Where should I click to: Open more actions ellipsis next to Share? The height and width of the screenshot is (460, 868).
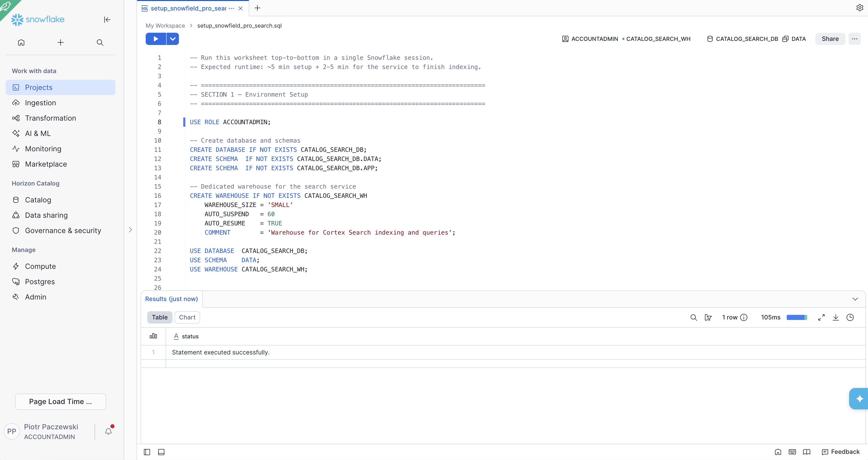point(854,39)
